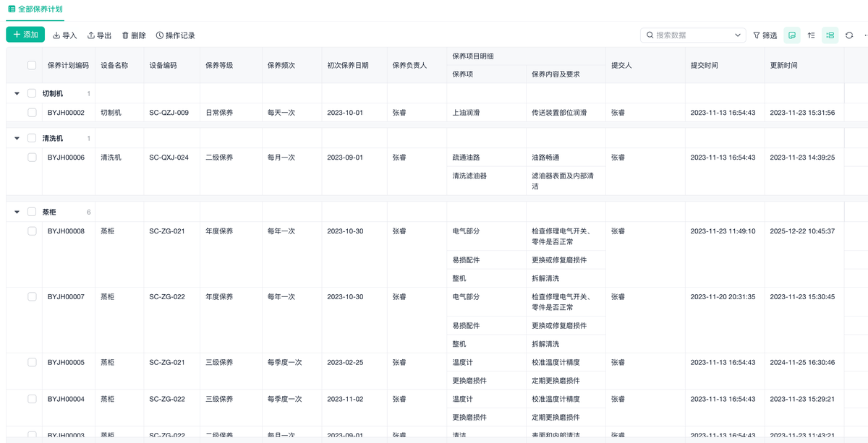Collapse the 切制机 group
The height and width of the screenshot is (443, 868).
17,93
